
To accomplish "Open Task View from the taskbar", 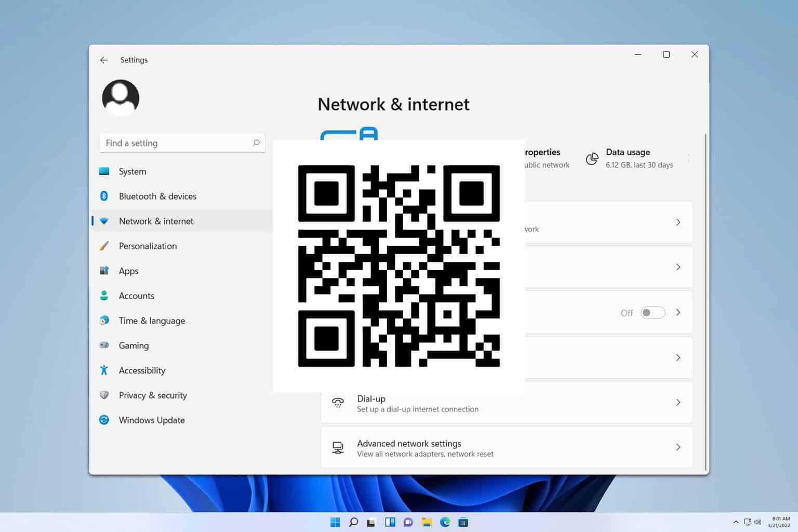I will click(371, 522).
